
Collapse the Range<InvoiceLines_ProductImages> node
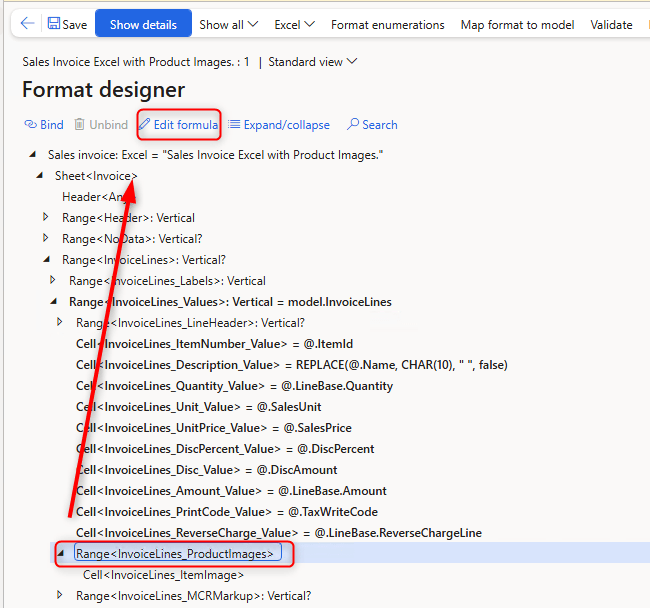tap(59, 553)
